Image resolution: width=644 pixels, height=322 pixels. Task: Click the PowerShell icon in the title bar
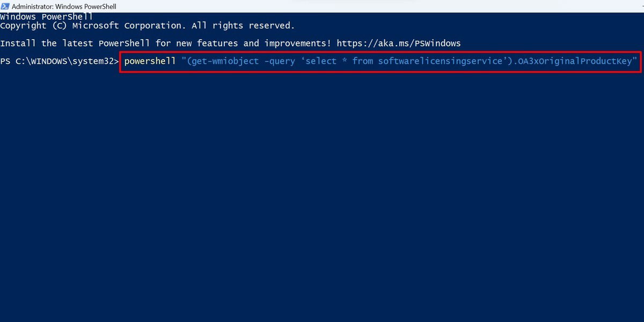(5, 6)
